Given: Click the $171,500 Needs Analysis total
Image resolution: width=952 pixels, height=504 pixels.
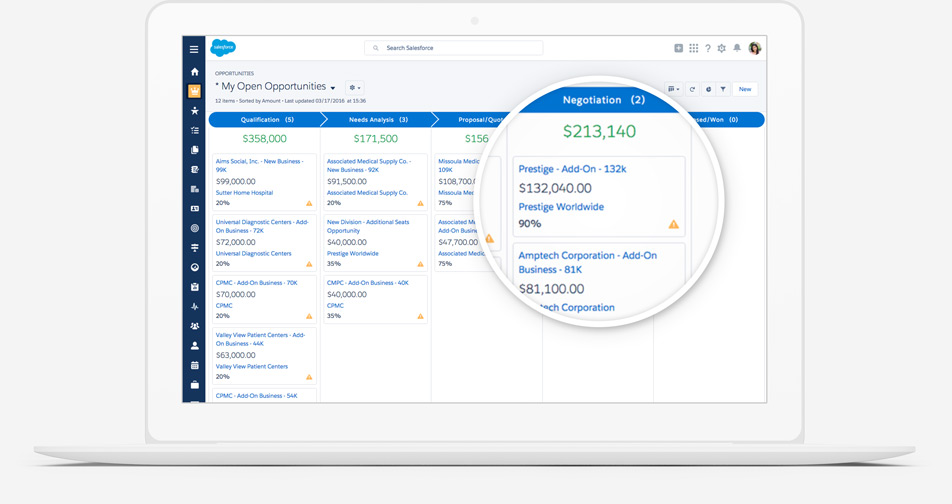Looking at the screenshot, I should (x=376, y=138).
